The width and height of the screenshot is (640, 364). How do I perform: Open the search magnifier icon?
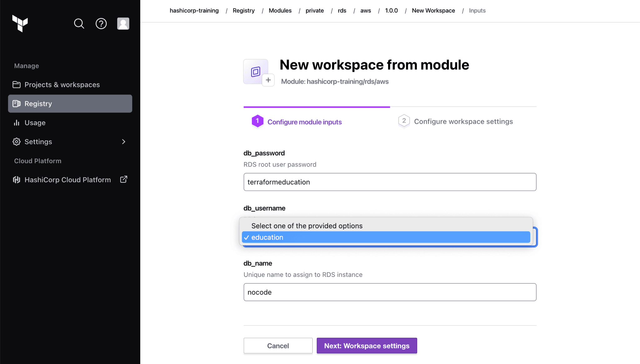[79, 23]
